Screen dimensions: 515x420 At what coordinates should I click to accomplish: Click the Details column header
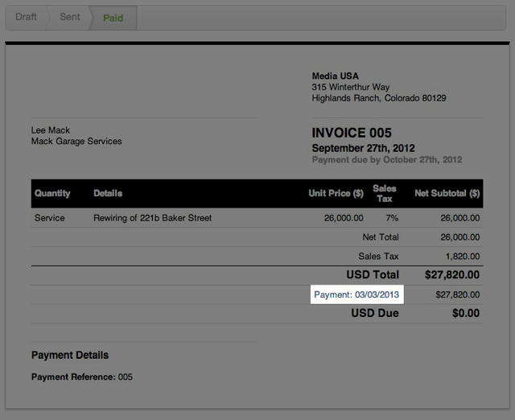pyautogui.click(x=108, y=194)
